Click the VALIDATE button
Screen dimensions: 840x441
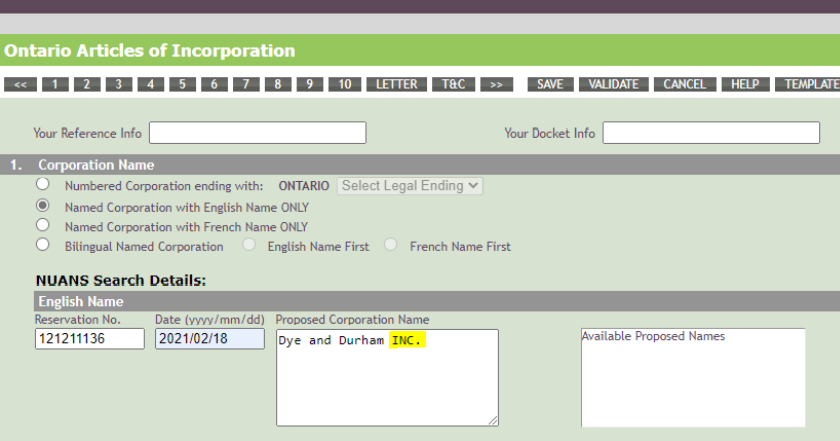(613, 85)
